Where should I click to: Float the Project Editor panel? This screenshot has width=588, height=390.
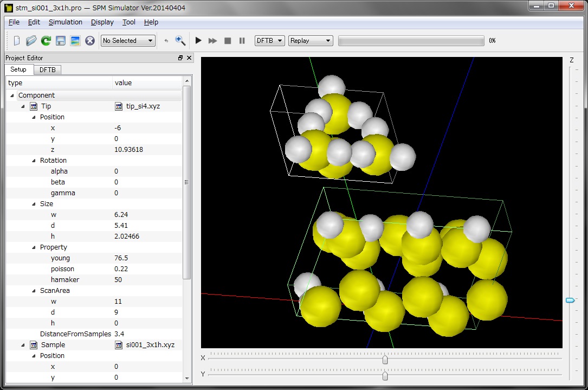(x=180, y=58)
